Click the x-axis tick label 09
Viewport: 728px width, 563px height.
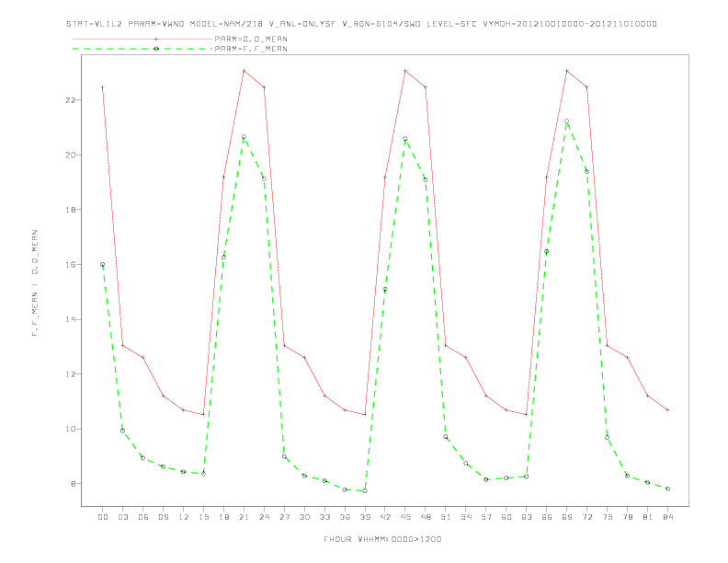pos(163,517)
